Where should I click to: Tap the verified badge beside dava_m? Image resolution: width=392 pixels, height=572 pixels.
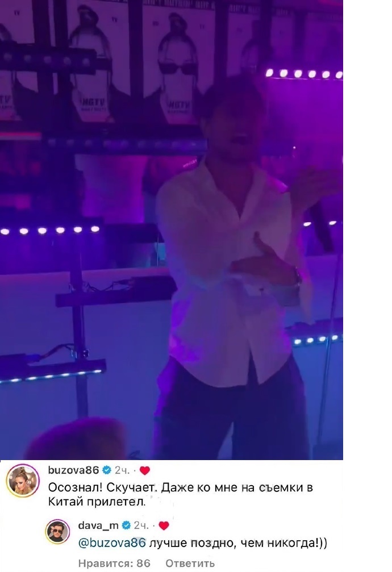[126, 525]
